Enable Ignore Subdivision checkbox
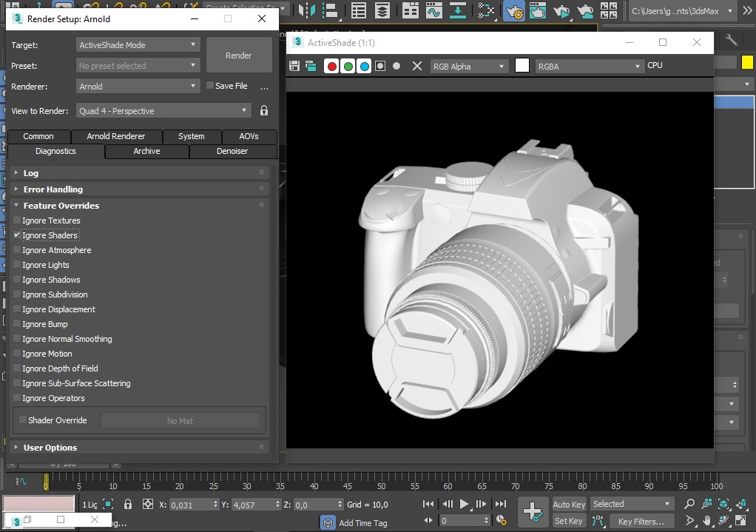Image resolution: width=756 pixels, height=532 pixels. [x=17, y=294]
